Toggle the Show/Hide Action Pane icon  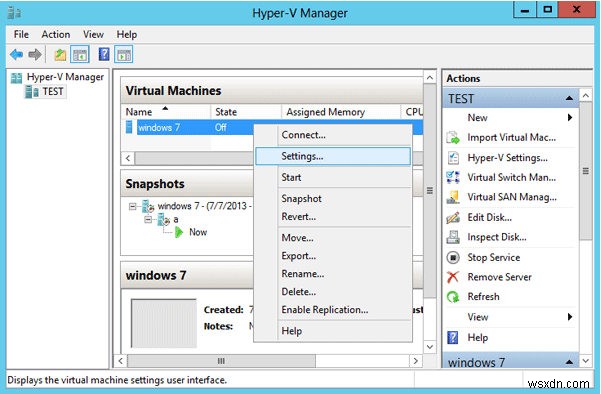pos(123,54)
